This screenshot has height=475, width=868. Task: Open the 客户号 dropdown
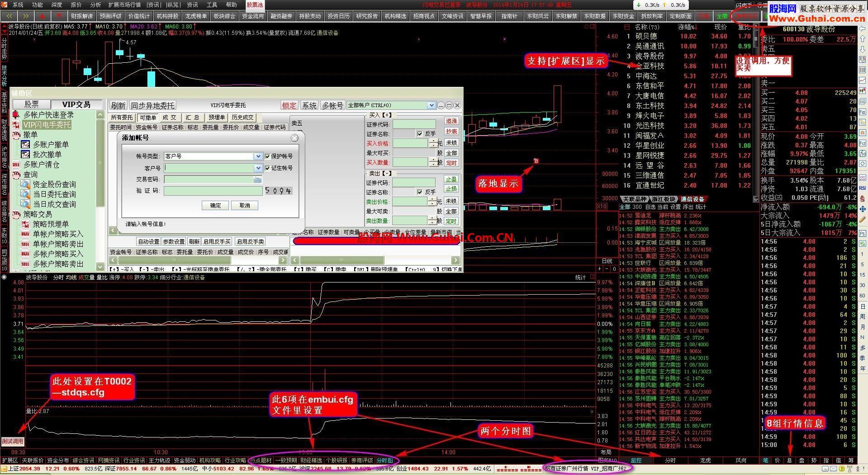click(258, 168)
